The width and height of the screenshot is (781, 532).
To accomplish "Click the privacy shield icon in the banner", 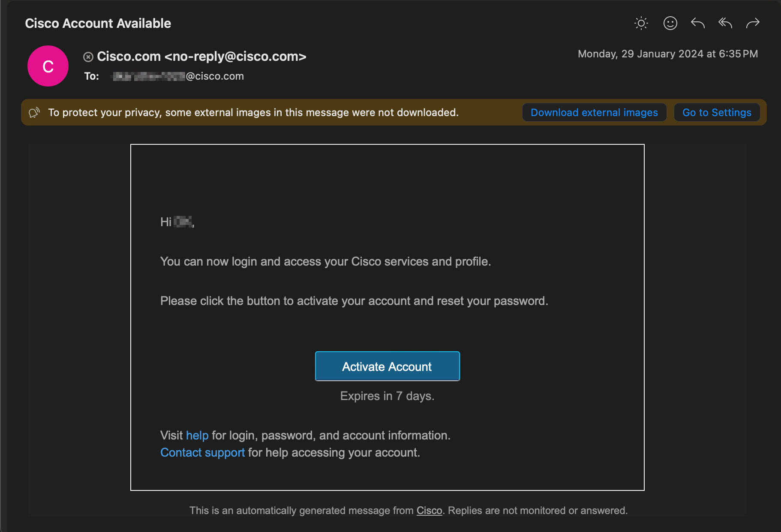I will [34, 113].
